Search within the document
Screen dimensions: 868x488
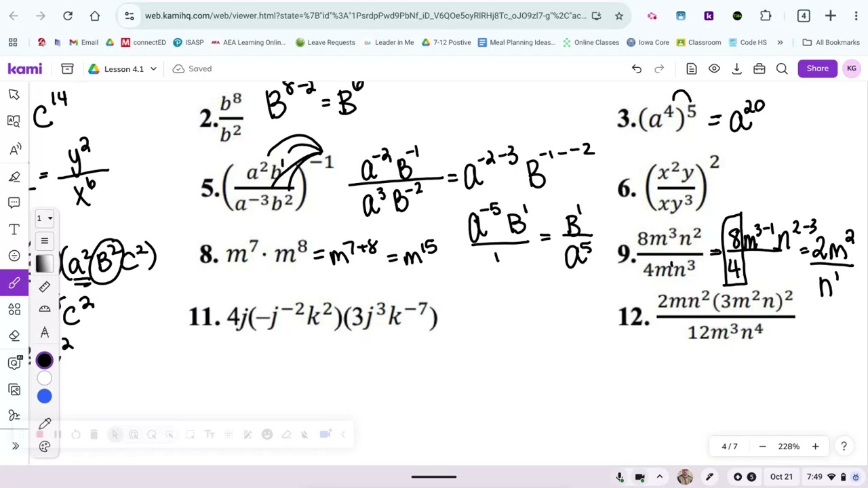782,68
